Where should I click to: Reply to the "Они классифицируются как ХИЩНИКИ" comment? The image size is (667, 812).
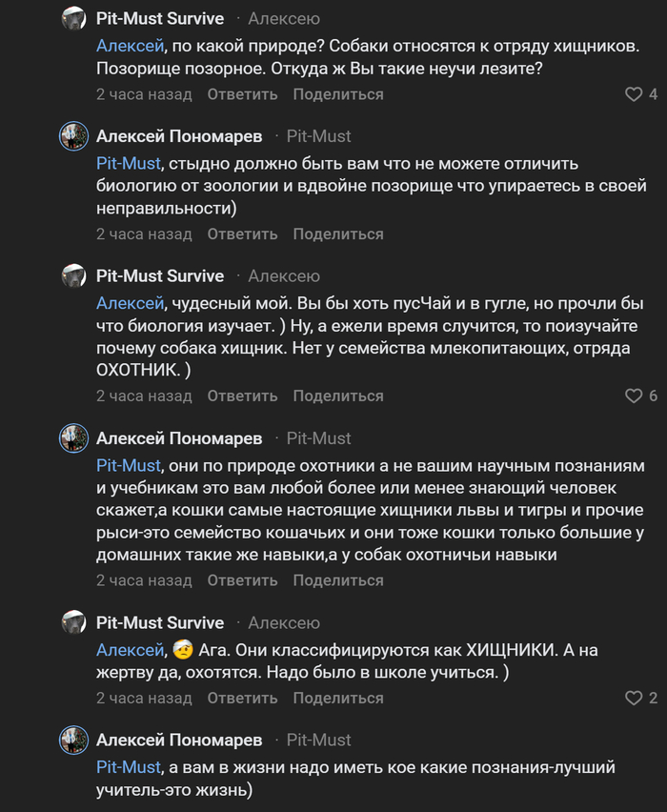(x=242, y=699)
